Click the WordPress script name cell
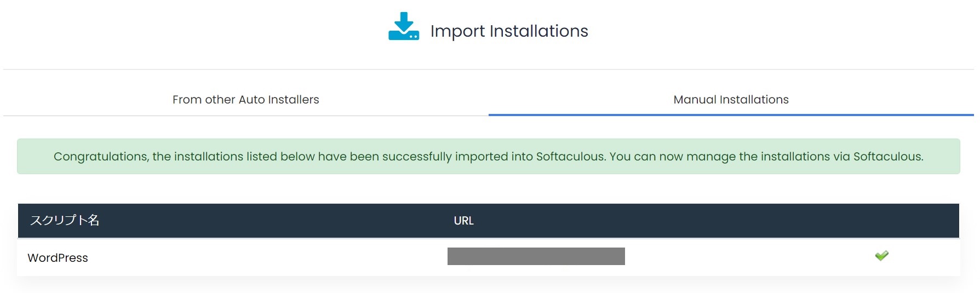 pyautogui.click(x=58, y=258)
